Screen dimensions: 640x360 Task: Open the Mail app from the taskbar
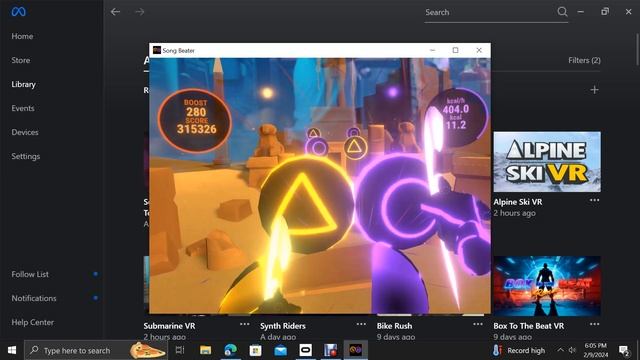(280, 350)
